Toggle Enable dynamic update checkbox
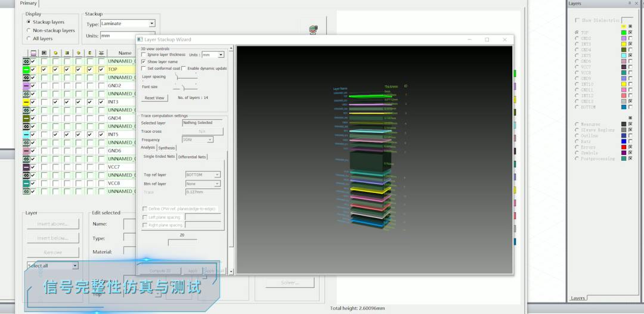Viewport: 644px width, 314px height. (184, 68)
